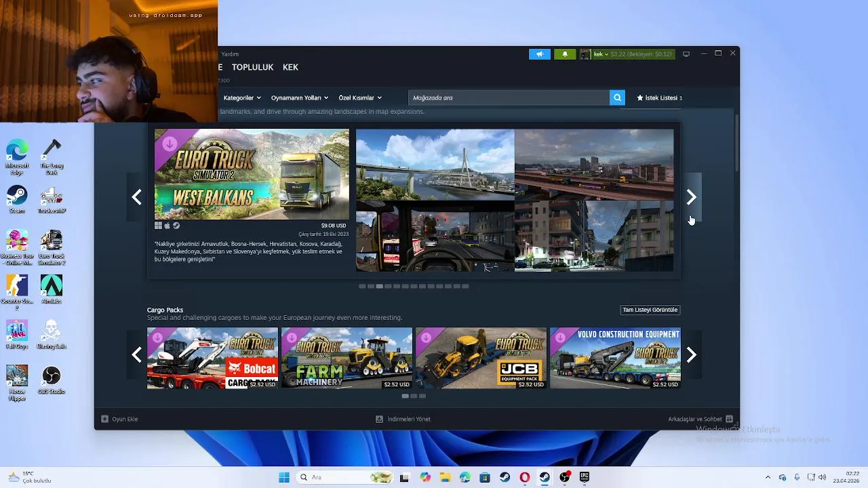Open File Explorer from the taskbar
868x488 pixels.
[446, 477]
